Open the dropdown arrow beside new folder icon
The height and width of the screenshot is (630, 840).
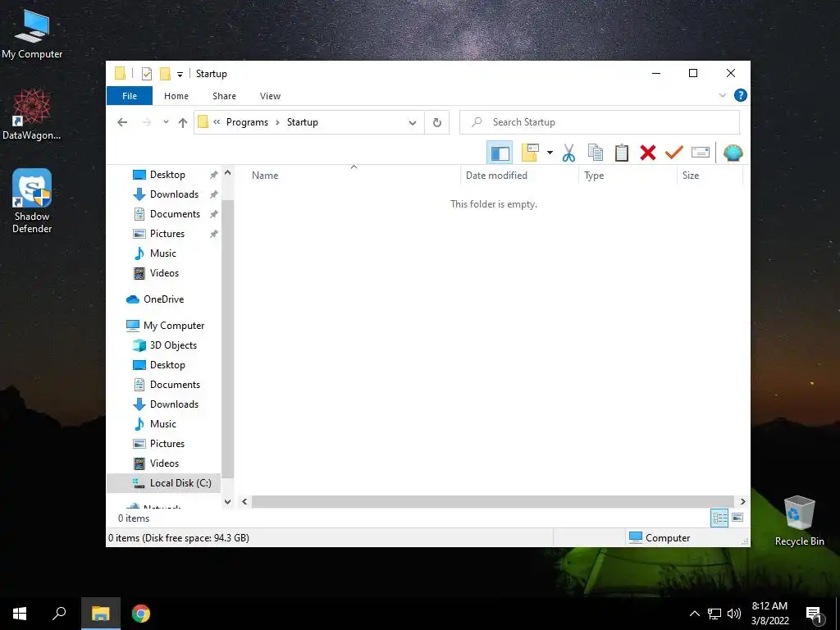coord(550,153)
